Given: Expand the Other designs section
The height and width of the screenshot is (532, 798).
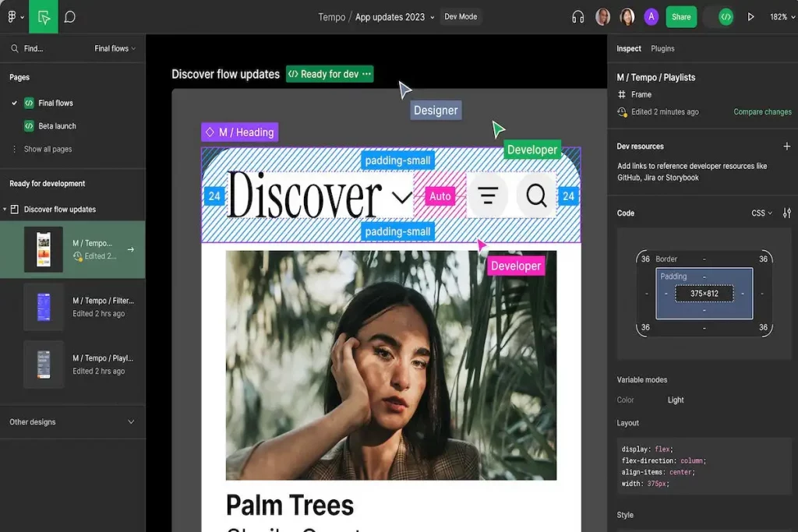Looking at the screenshot, I should click(x=131, y=422).
